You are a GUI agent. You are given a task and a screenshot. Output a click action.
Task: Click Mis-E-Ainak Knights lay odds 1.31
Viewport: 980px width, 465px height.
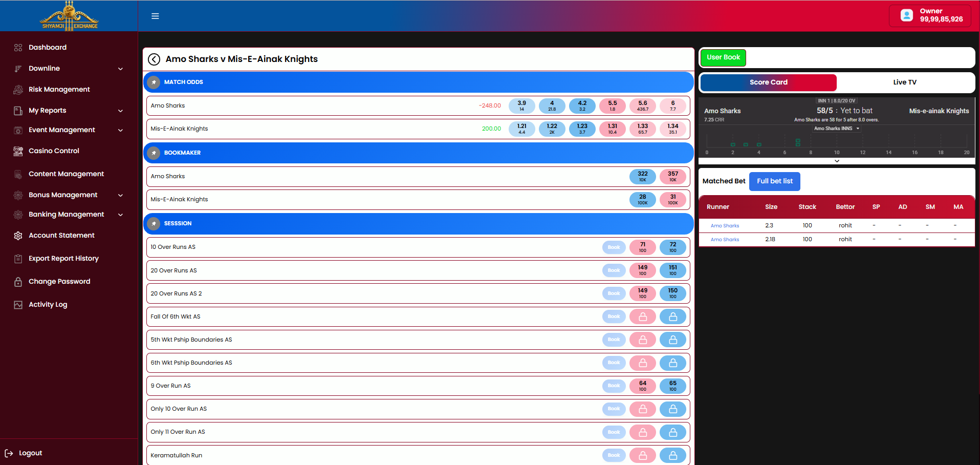[613, 129]
